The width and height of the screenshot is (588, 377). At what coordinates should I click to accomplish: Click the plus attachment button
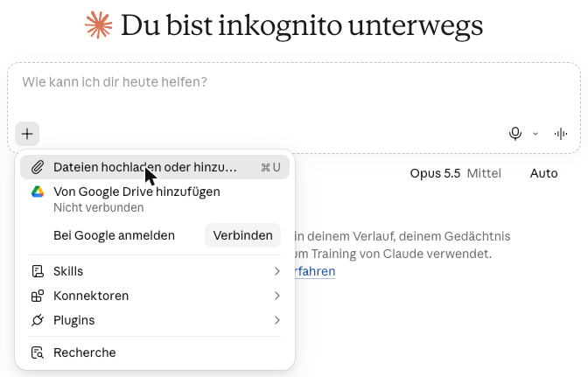pyautogui.click(x=27, y=134)
